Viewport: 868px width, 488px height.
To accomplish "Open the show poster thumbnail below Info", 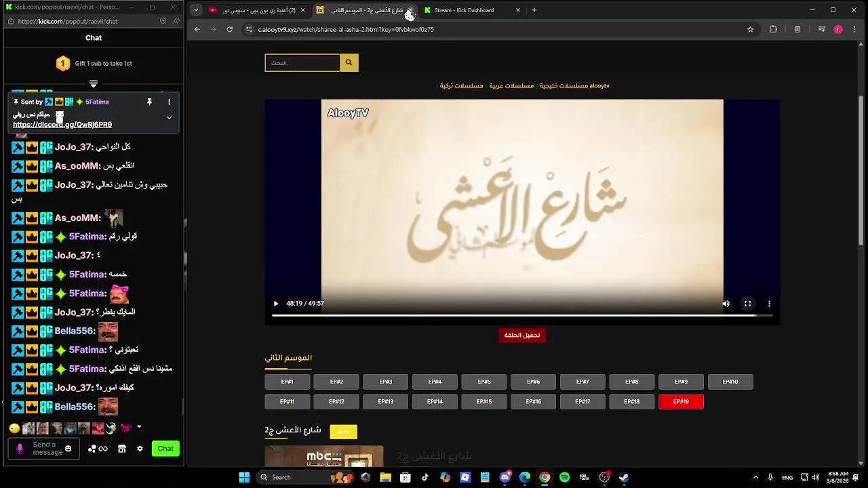I will tap(324, 456).
